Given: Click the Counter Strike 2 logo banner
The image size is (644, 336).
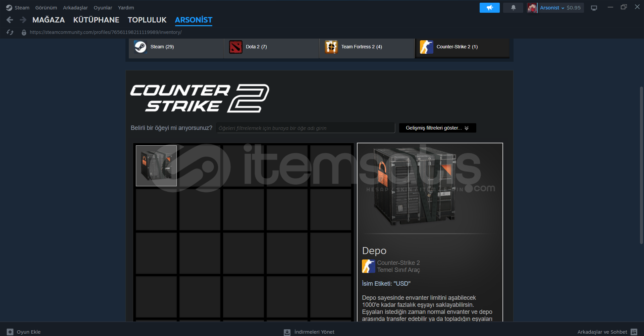Looking at the screenshot, I should click(x=200, y=98).
